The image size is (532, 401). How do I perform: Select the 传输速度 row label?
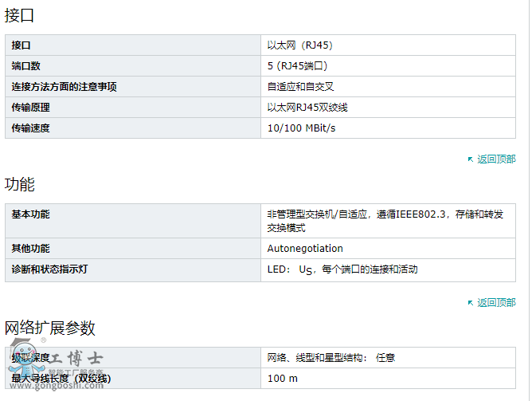133,128
